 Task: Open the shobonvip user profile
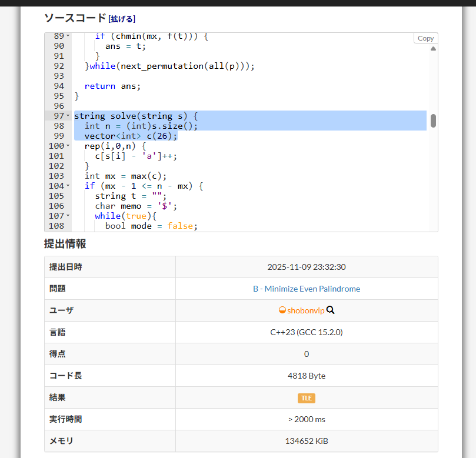306,310
